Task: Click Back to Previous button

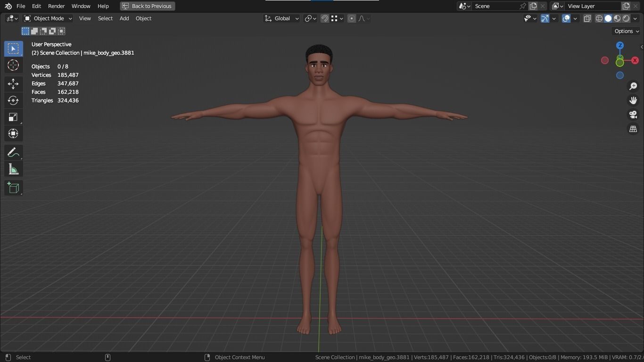Action: pos(148,6)
